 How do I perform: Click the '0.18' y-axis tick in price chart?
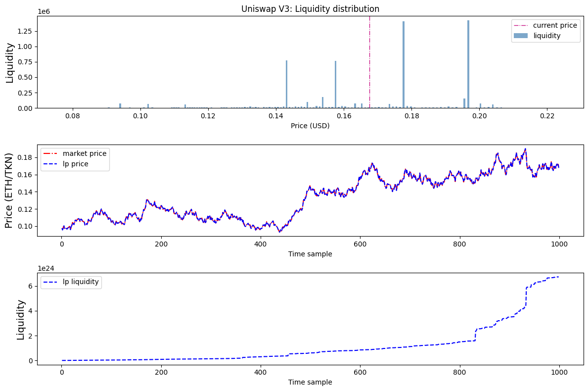[25, 157]
